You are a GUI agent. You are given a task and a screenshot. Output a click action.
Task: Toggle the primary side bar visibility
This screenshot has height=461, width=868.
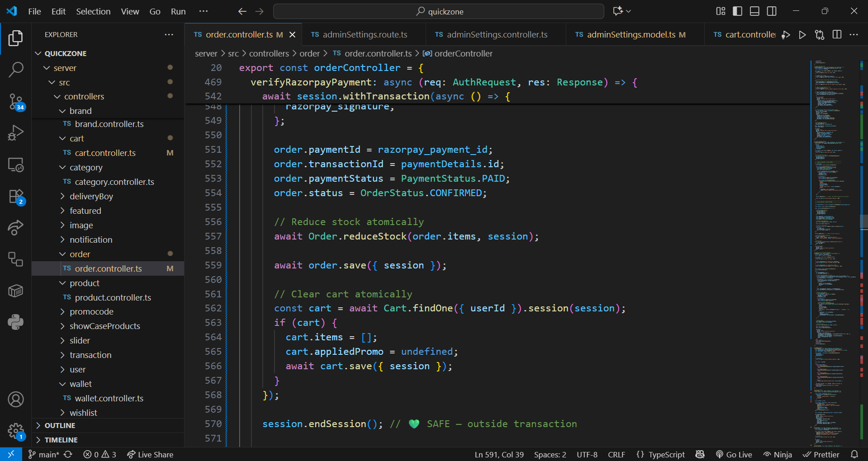point(737,11)
